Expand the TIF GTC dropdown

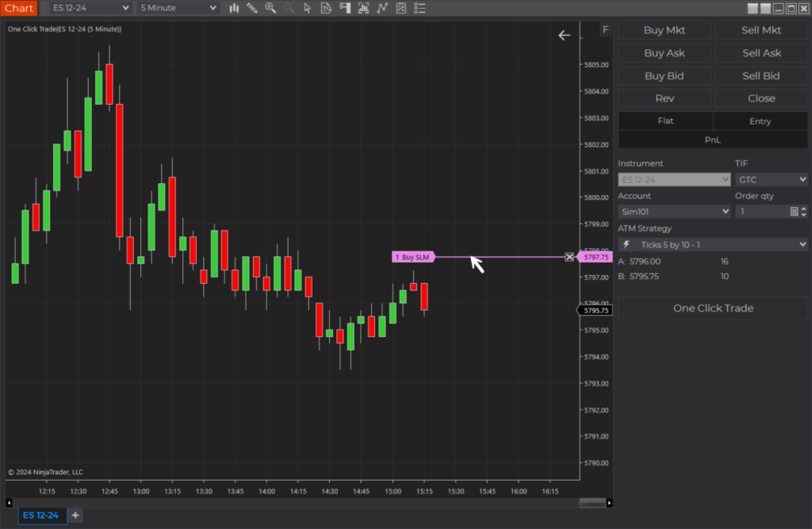[771, 180]
